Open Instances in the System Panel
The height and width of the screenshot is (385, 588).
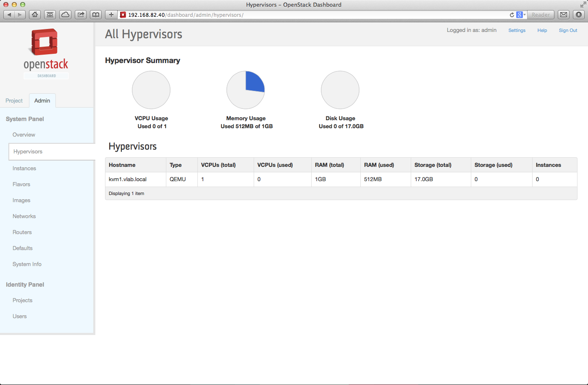[24, 169]
